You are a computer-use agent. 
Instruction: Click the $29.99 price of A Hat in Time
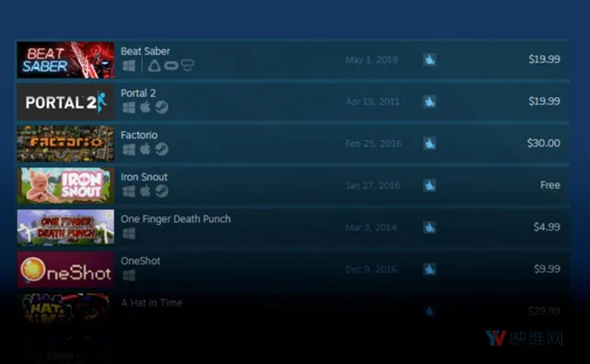pos(544,311)
